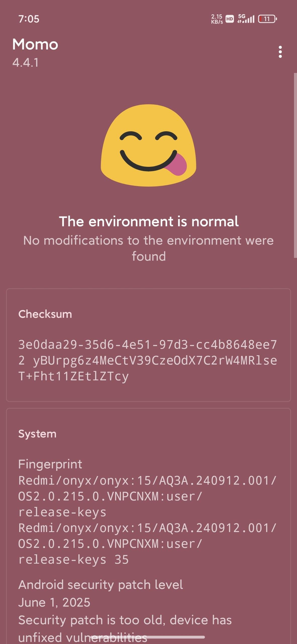This screenshot has width=297, height=644.
Task: Tap the 5G signal strength icon
Action: [x=246, y=19]
